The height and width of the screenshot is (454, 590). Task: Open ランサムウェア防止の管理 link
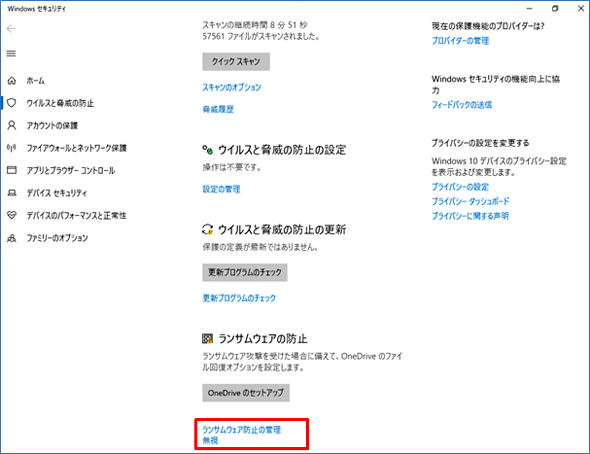[x=241, y=430]
